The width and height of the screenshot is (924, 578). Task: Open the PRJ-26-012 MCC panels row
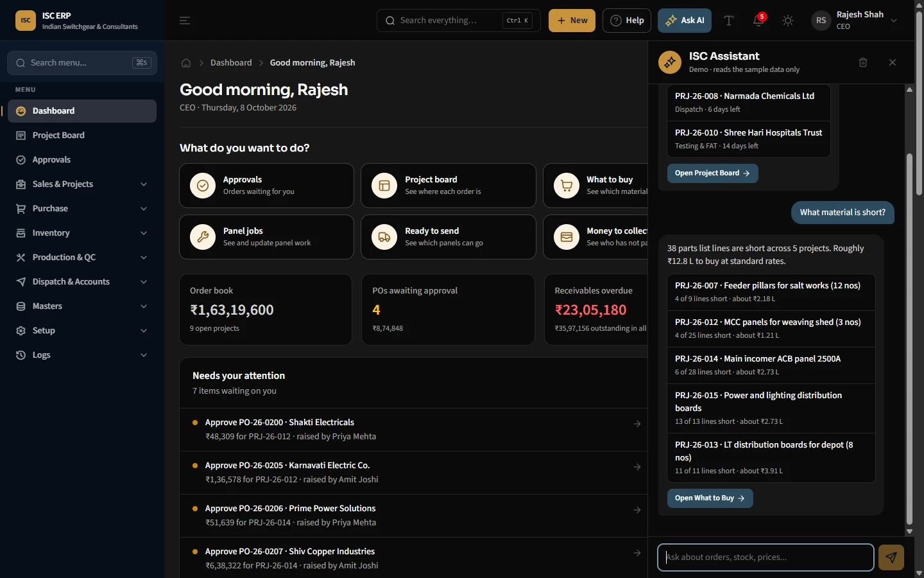(x=771, y=329)
